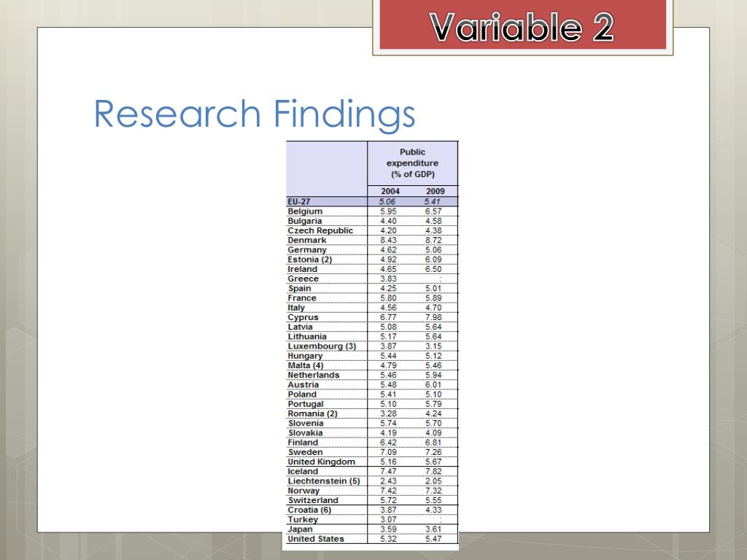747x560 pixels.
Task: Select Ireland's 2009 value 6.50
Action: tap(433, 269)
